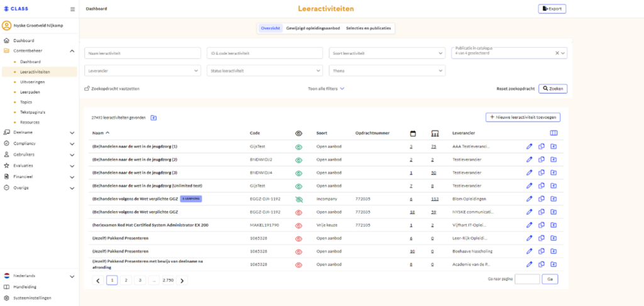
Task: Click save-selection folder icon next to results count
Action: pyautogui.click(x=153, y=118)
